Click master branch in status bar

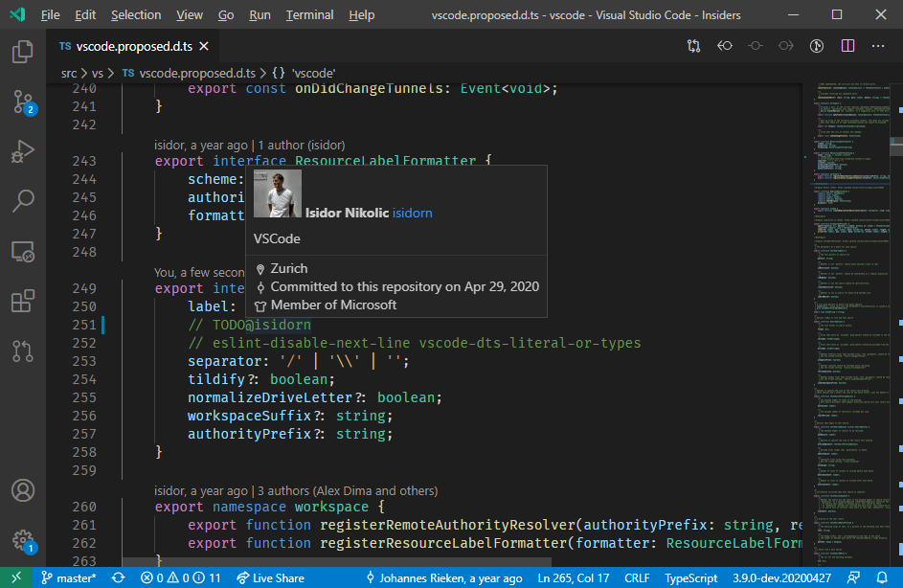pyautogui.click(x=69, y=578)
